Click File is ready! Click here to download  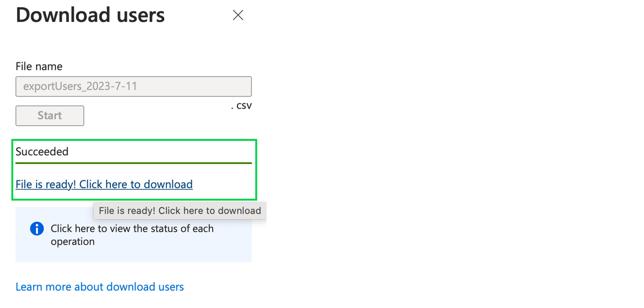click(x=104, y=184)
